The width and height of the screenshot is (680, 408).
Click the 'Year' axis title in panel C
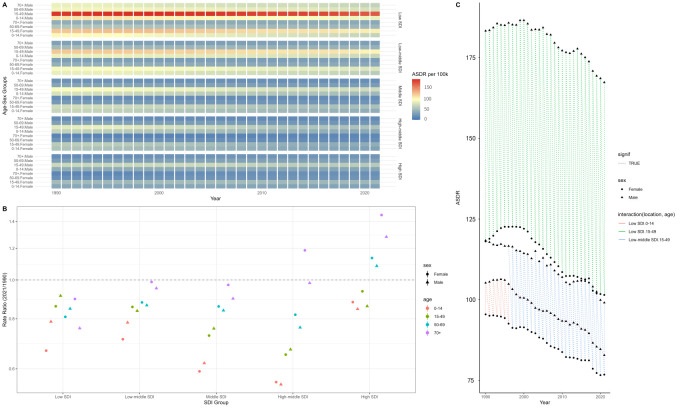[x=545, y=402]
